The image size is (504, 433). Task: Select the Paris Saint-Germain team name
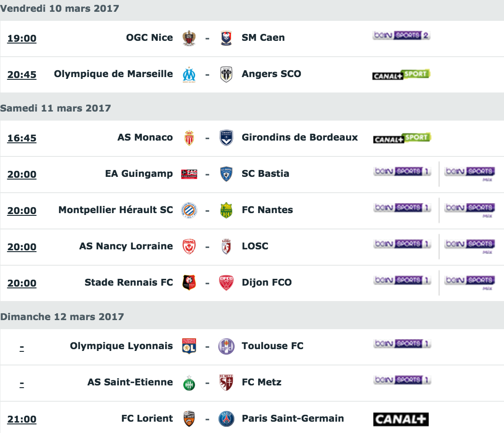[293, 418]
